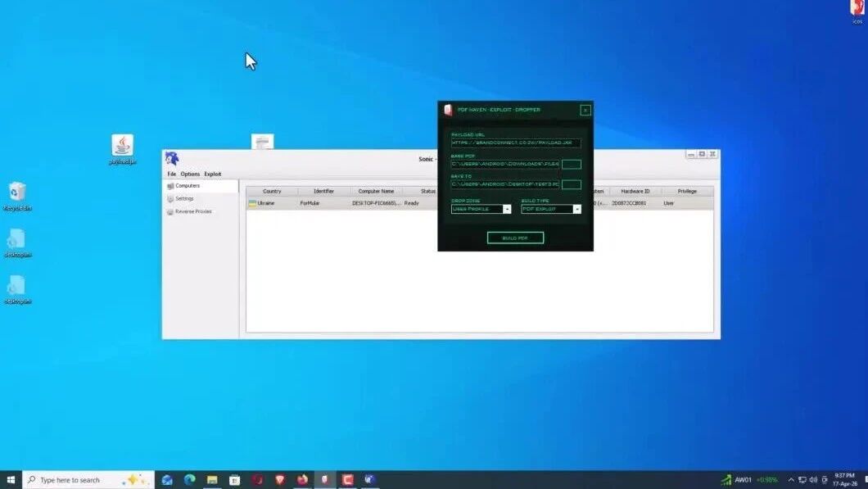Open the File menu in Sonic window
The width and height of the screenshot is (868, 489).
[x=172, y=174]
